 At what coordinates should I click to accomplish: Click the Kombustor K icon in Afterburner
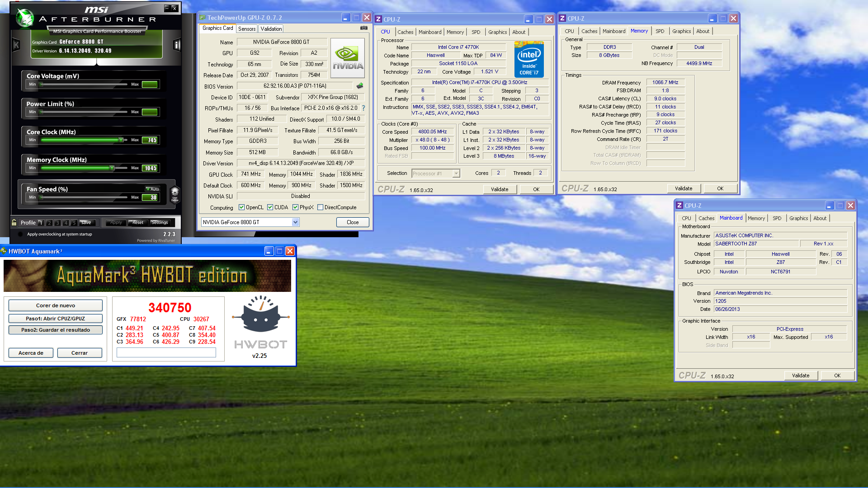[16, 45]
